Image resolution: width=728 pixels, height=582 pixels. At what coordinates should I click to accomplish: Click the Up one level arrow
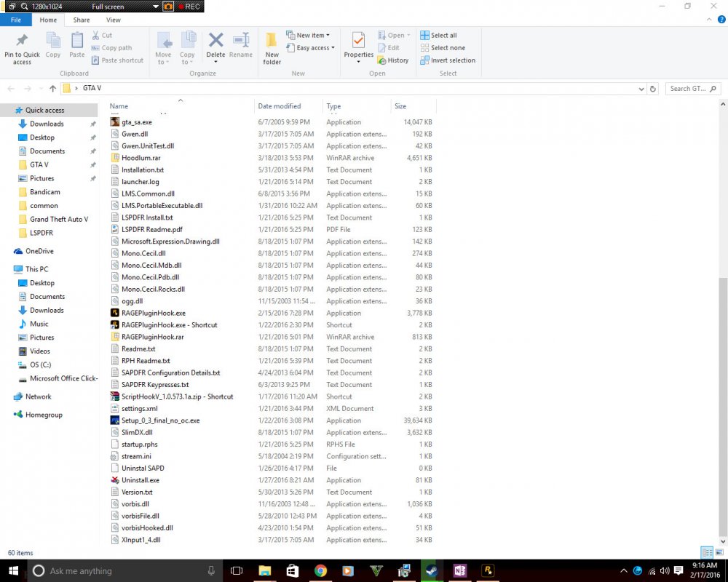pos(52,88)
